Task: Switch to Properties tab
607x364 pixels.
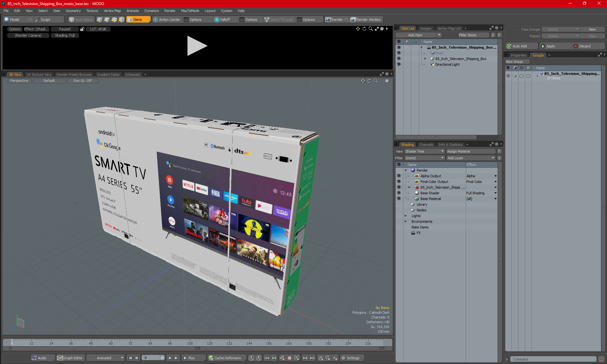Action: [x=518, y=55]
